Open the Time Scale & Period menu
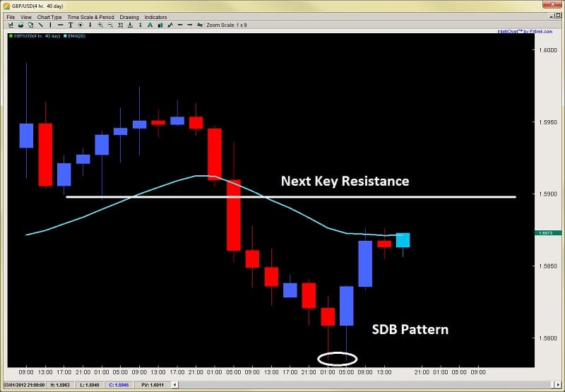Viewport: 565px width, 392px height. pos(91,17)
